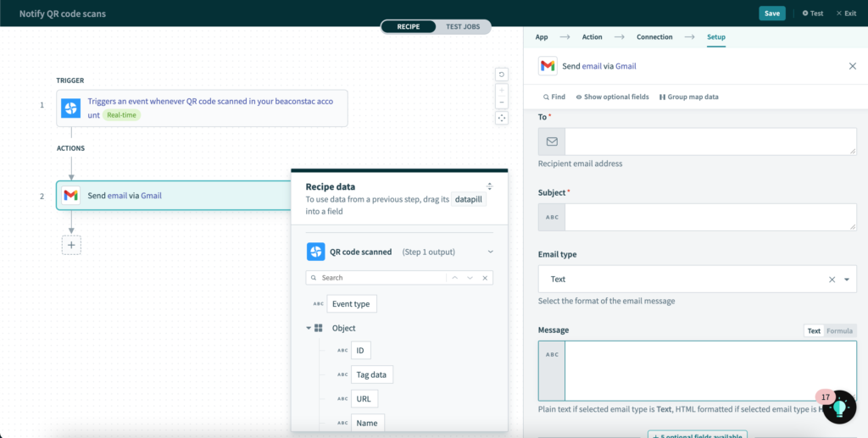Clear the Email type selection
The height and width of the screenshot is (438, 868).
point(832,280)
